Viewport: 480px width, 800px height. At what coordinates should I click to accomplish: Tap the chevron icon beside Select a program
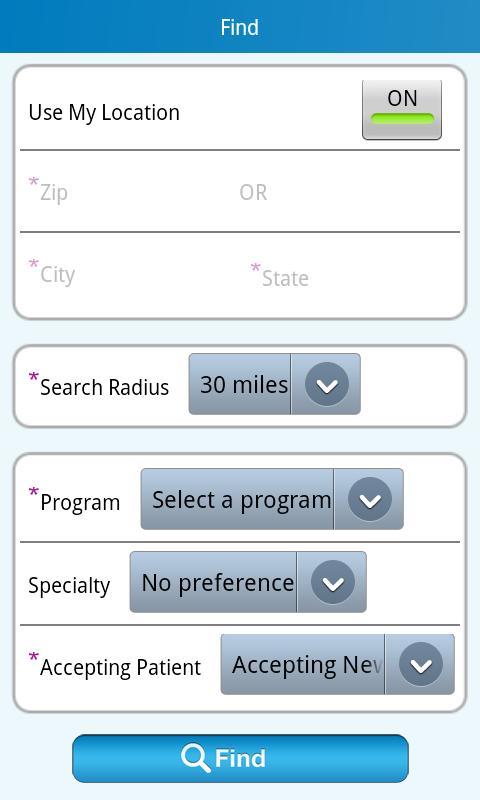tap(370, 499)
